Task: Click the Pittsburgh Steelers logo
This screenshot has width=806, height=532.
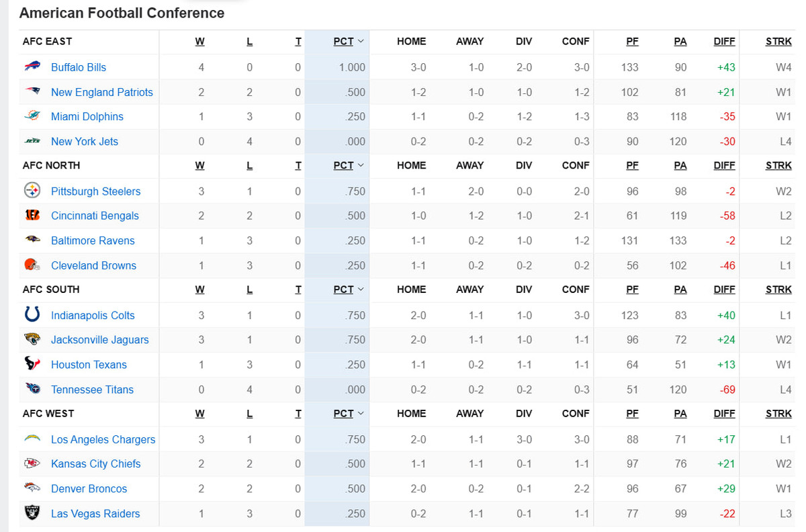Action: pos(32,191)
